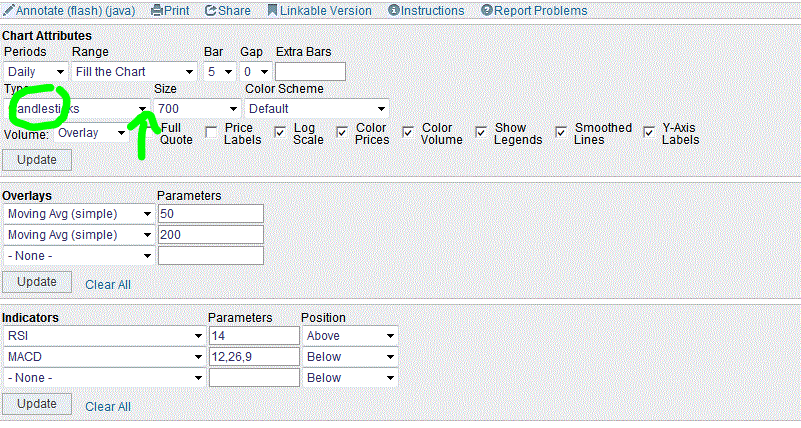The height and width of the screenshot is (428, 801).
Task: Enable the Price Labels checkbox
Action: coord(212,131)
